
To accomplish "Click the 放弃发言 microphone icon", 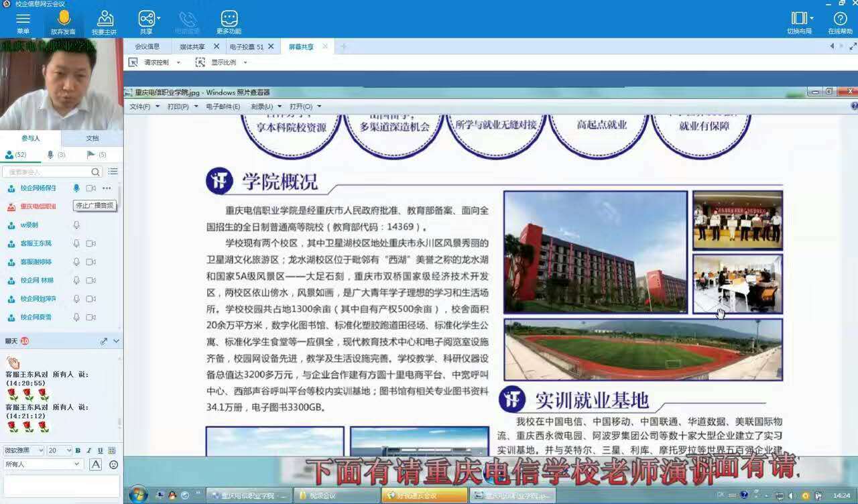I will (64, 18).
